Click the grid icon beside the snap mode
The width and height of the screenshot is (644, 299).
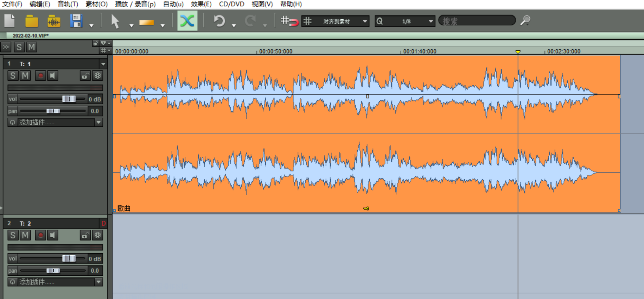tap(307, 21)
